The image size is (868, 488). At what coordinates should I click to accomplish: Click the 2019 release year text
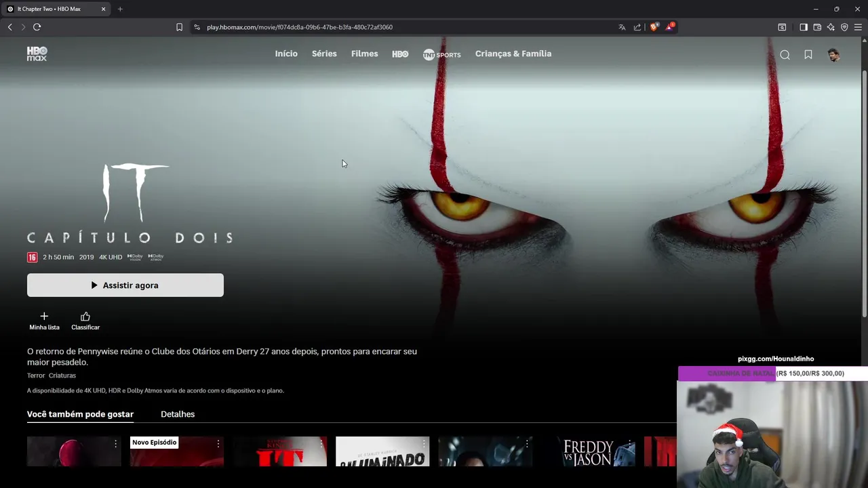86,258
